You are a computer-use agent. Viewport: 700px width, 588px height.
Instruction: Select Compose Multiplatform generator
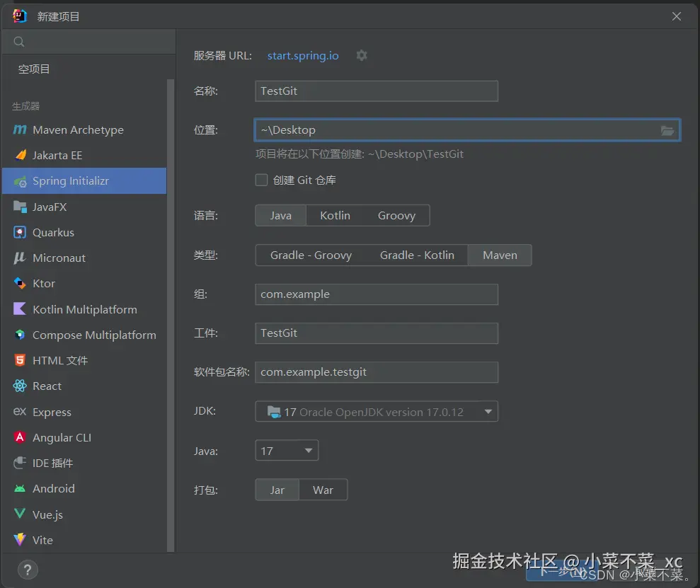pos(84,335)
